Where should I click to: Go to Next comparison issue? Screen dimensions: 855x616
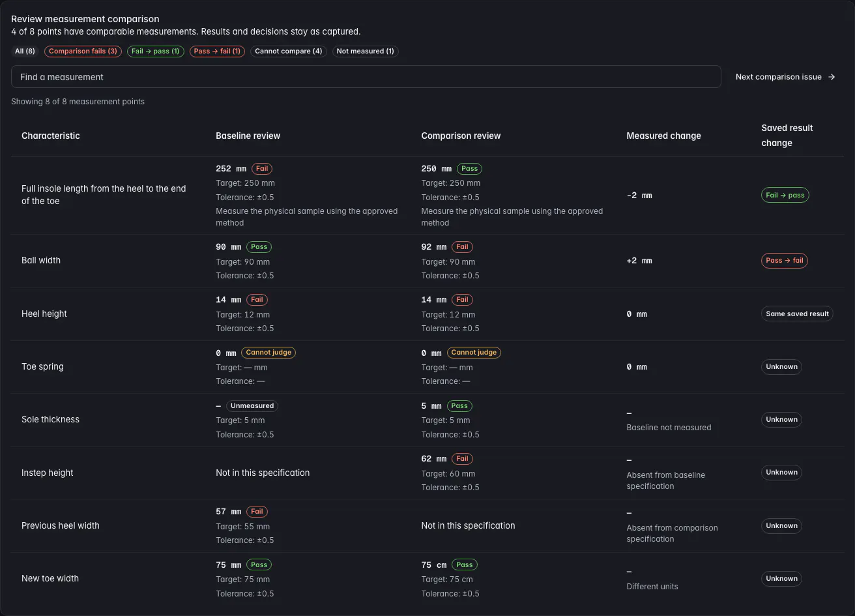785,77
